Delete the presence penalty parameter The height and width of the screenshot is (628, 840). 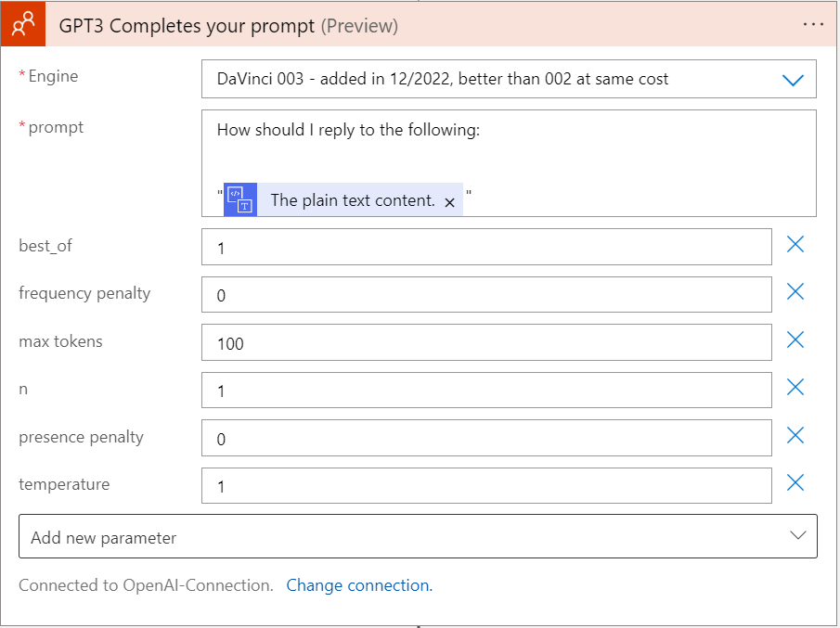(795, 435)
